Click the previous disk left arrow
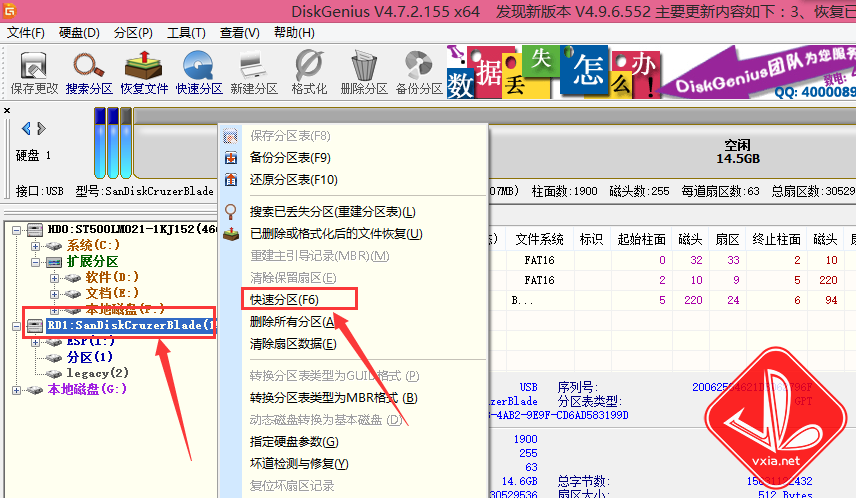 click(x=26, y=128)
